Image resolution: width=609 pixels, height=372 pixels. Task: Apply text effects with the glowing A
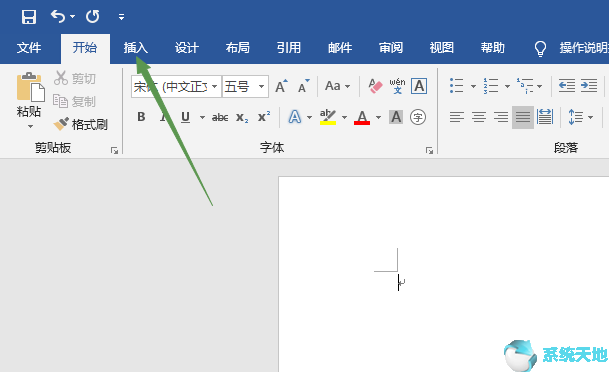[x=295, y=117]
